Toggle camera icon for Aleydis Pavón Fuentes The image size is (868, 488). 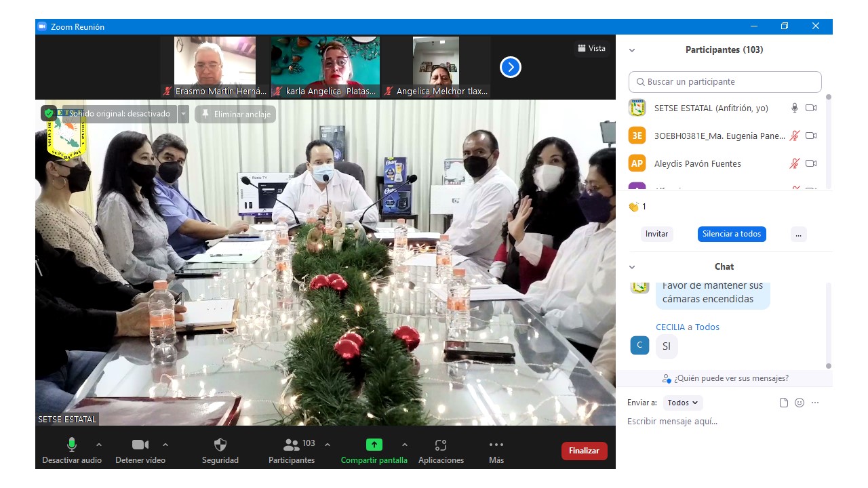click(811, 163)
